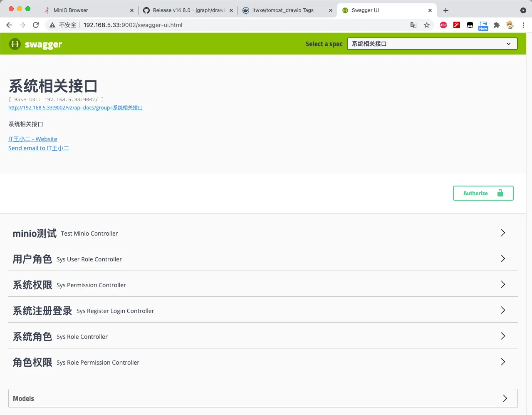Click the bookmark star in the address bar
Viewport: 532px width, 415px height.
tap(427, 25)
